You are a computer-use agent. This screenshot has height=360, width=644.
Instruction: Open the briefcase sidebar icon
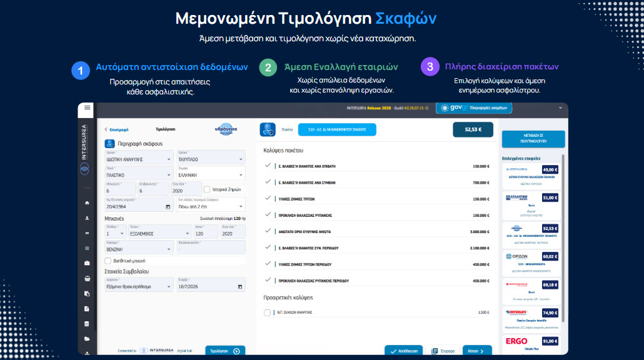[x=87, y=263]
